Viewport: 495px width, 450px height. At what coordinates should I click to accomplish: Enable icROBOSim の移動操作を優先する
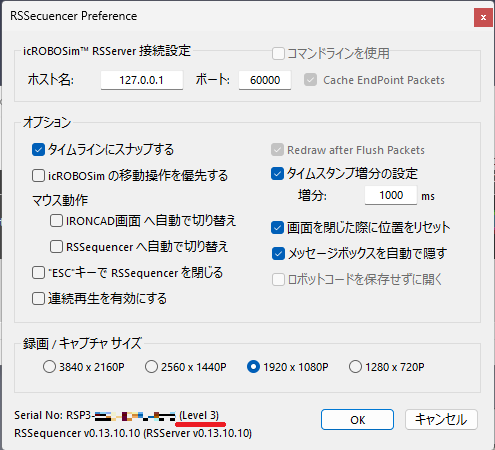tap(38, 176)
